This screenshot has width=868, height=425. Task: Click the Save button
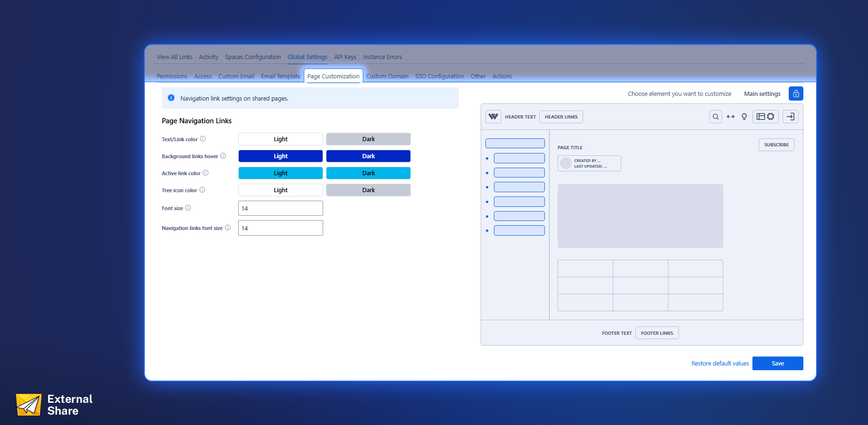778,363
